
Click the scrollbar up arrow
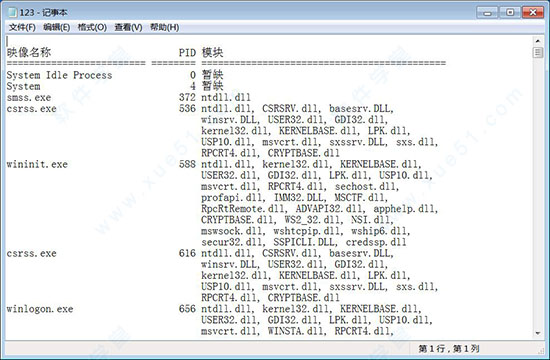[x=538, y=41]
